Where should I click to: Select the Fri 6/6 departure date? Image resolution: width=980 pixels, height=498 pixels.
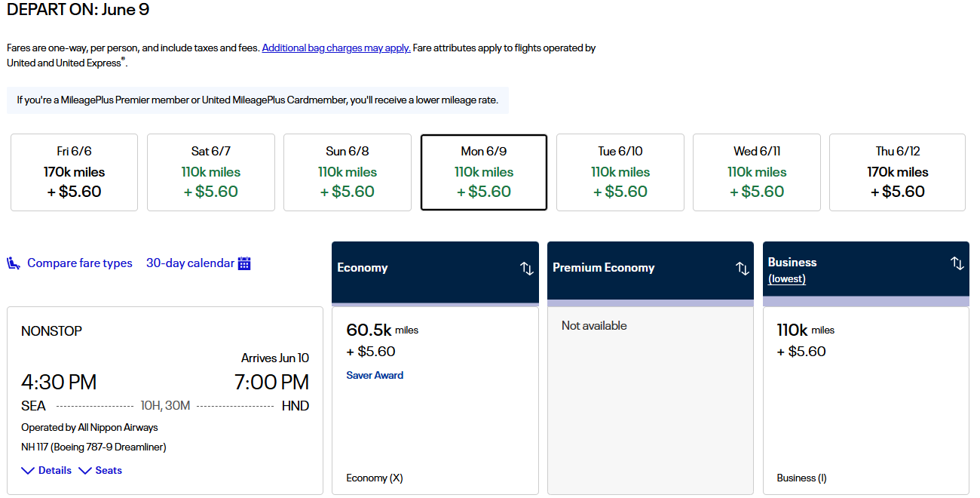tap(73, 172)
